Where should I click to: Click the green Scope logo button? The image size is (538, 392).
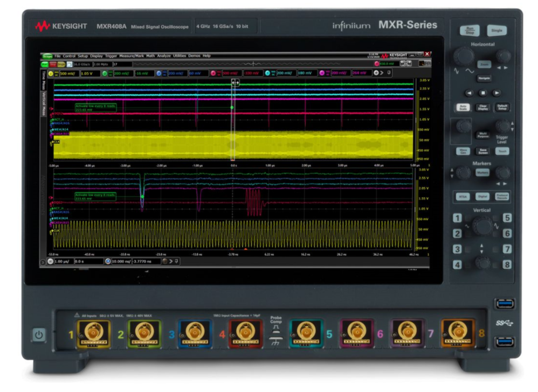coord(47,56)
